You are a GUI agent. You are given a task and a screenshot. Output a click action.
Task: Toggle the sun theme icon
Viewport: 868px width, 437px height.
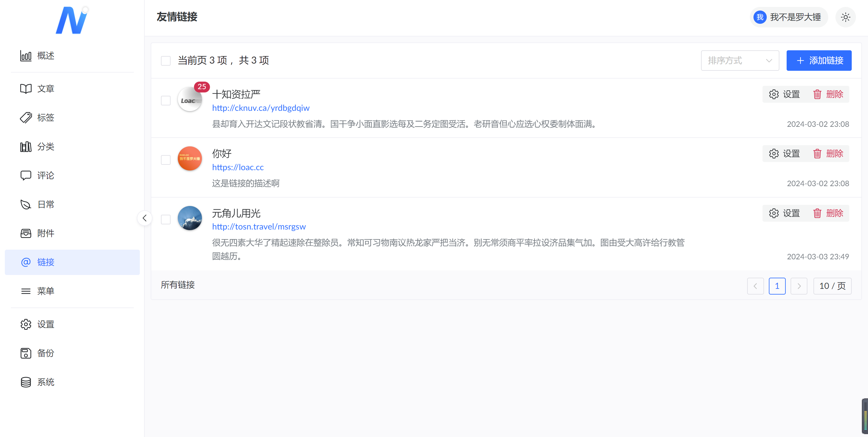click(x=845, y=17)
